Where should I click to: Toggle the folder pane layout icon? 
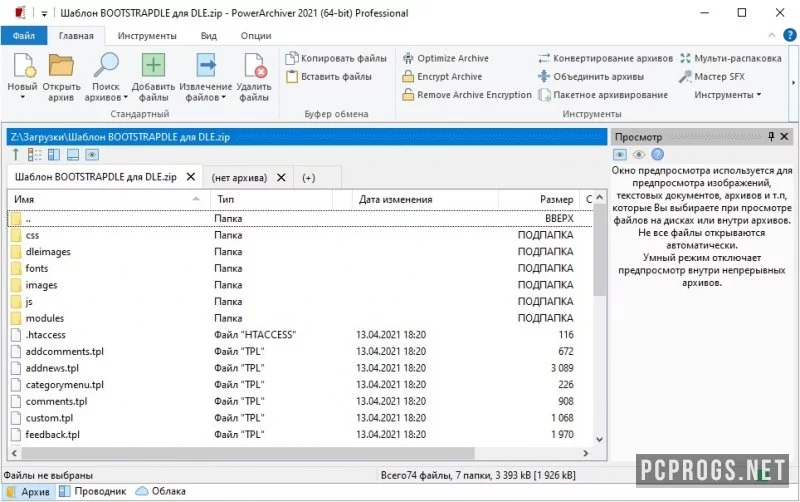[54, 154]
